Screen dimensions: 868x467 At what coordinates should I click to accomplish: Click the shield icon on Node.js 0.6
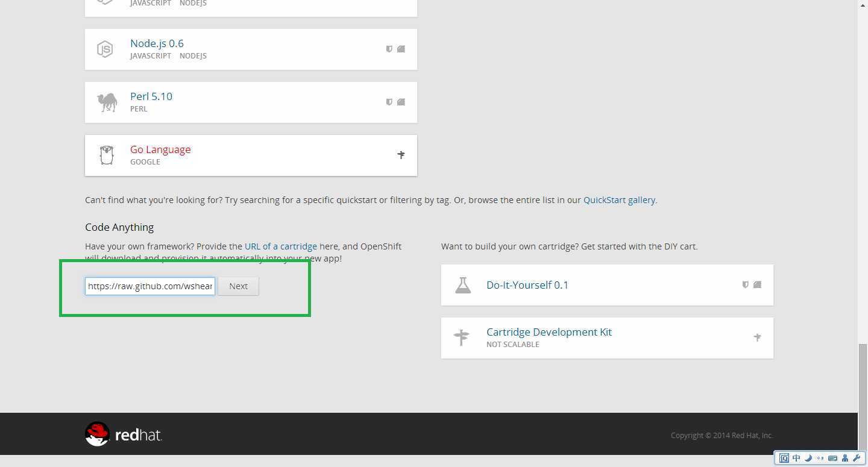[389, 49]
